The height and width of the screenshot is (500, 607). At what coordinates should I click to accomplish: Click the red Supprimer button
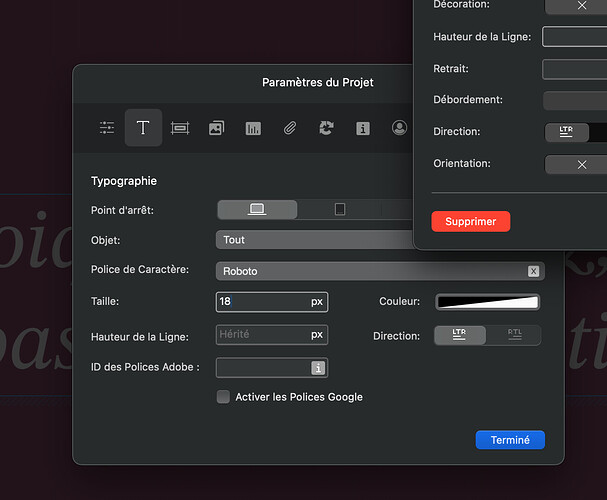471,221
